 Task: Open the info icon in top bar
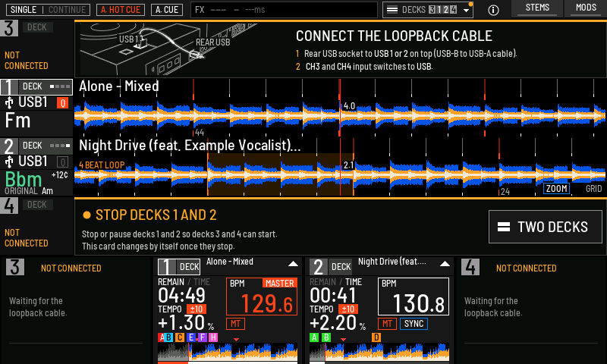[493, 10]
